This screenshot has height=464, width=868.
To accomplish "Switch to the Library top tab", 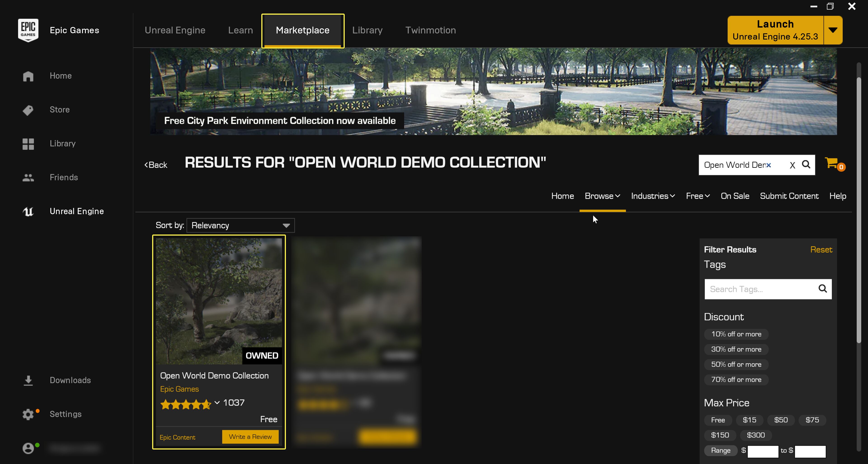I will click(x=367, y=30).
